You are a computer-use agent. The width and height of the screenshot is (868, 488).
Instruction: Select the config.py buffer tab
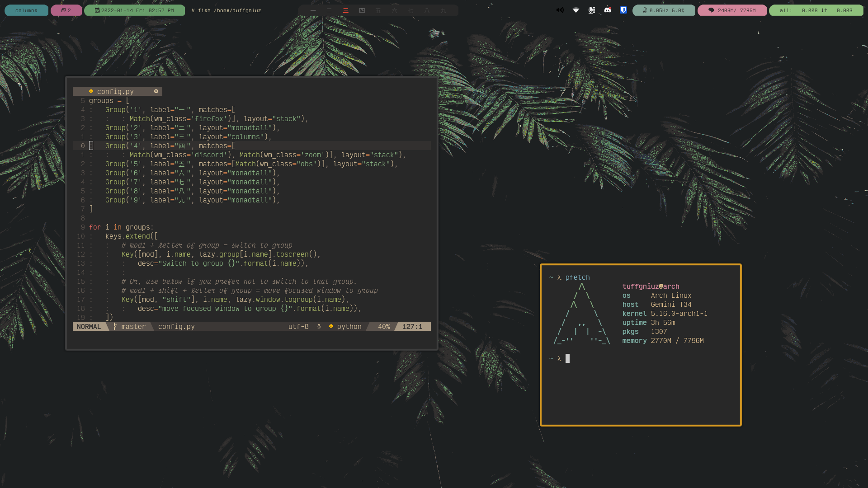click(115, 91)
